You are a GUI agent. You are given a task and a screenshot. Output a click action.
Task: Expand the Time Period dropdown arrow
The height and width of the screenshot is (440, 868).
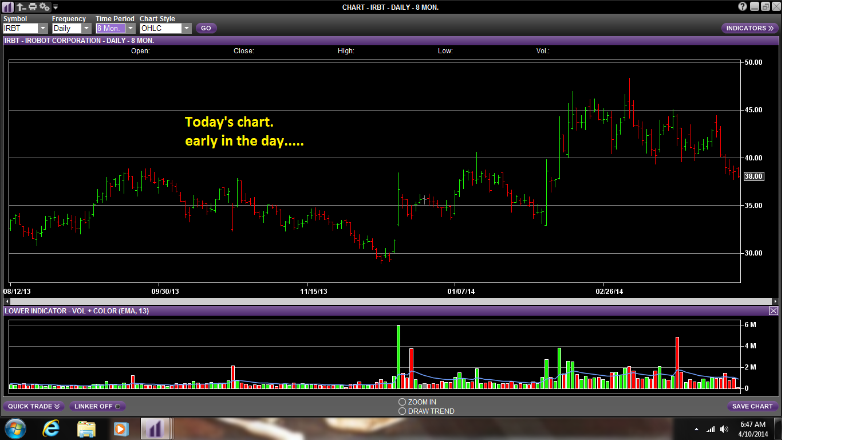[130, 28]
